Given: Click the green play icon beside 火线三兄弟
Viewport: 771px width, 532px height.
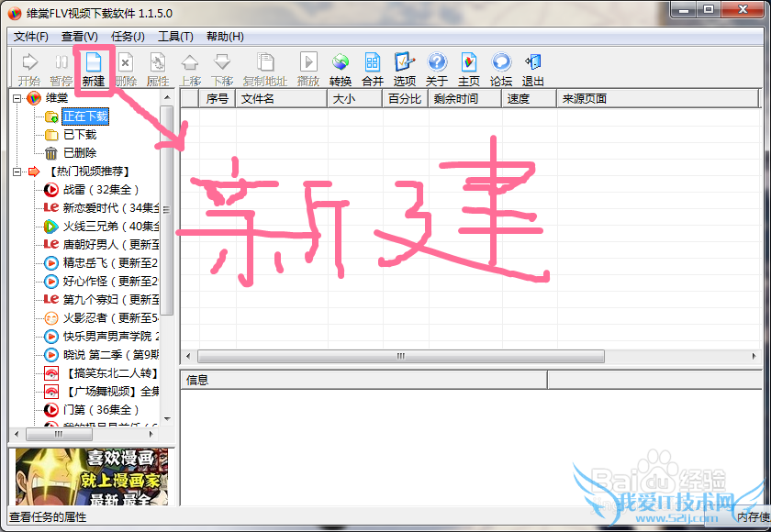Looking at the screenshot, I should tap(51, 227).
